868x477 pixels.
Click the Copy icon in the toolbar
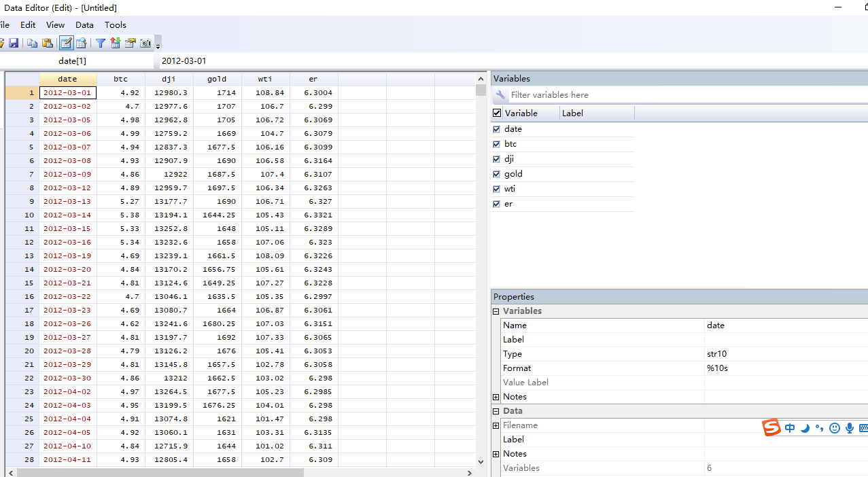click(33, 43)
